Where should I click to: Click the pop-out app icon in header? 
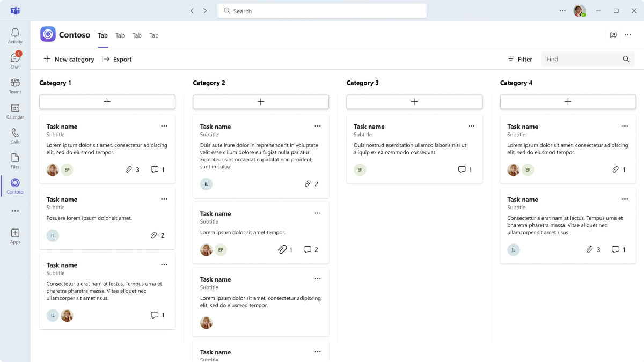tap(613, 35)
